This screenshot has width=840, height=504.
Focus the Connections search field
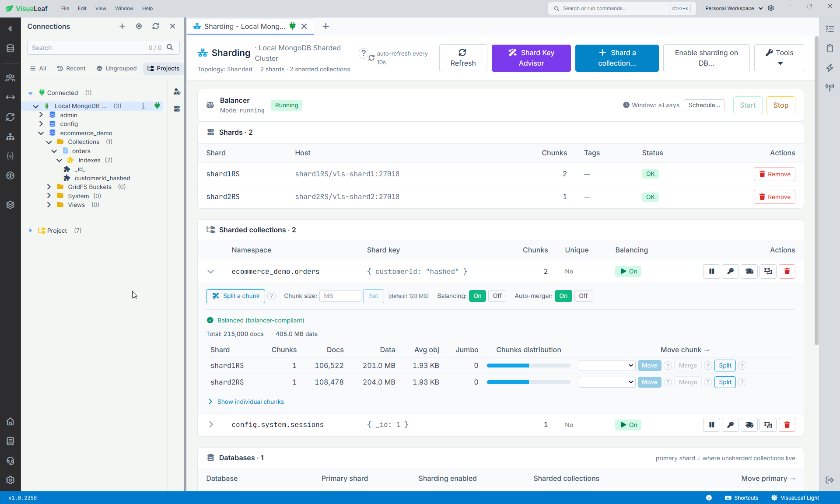tap(103, 48)
